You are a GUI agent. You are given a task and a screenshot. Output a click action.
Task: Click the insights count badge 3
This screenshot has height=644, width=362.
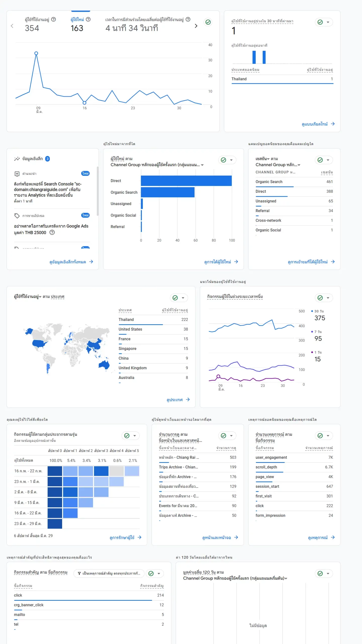pyautogui.click(x=47, y=159)
